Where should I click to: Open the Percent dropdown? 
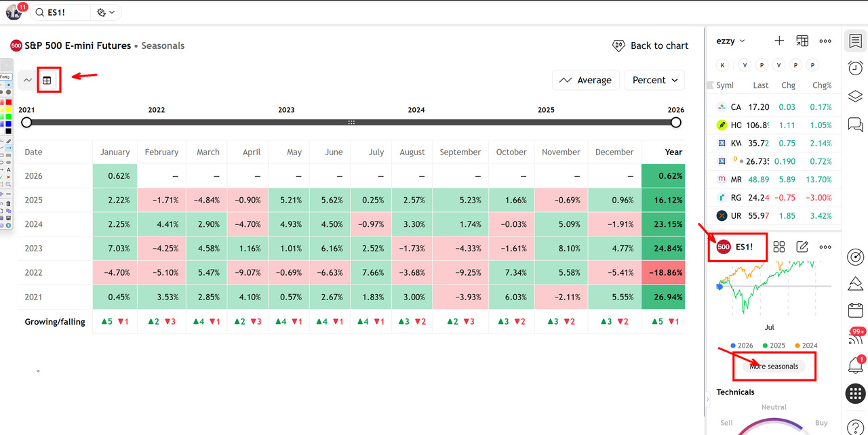[x=654, y=80]
